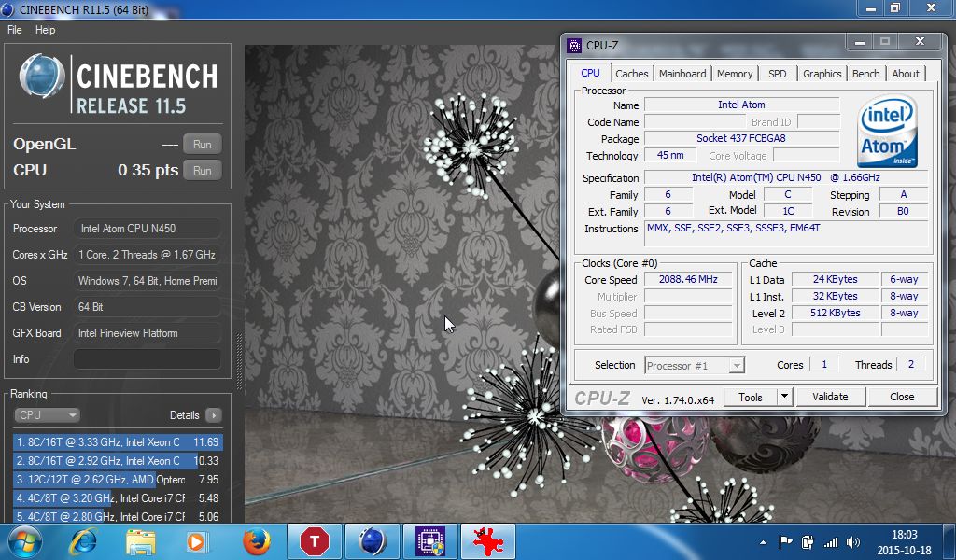Open network signal tray icon

point(830,541)
